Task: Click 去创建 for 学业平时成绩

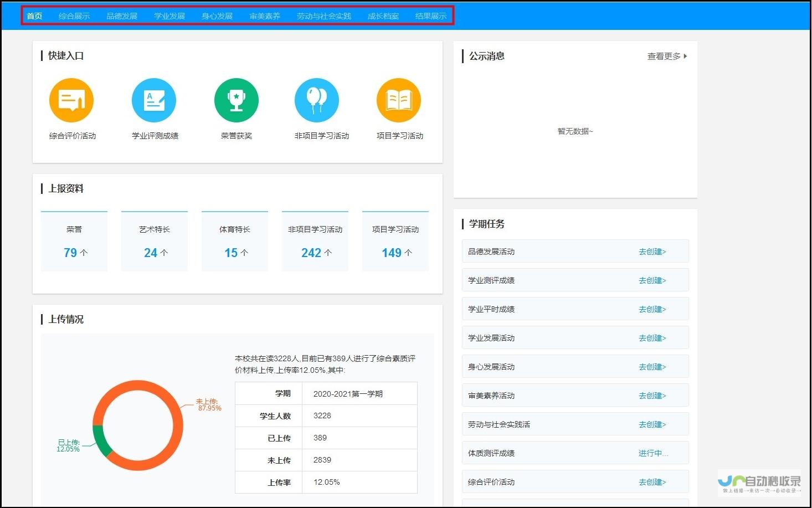Action: 652,309
